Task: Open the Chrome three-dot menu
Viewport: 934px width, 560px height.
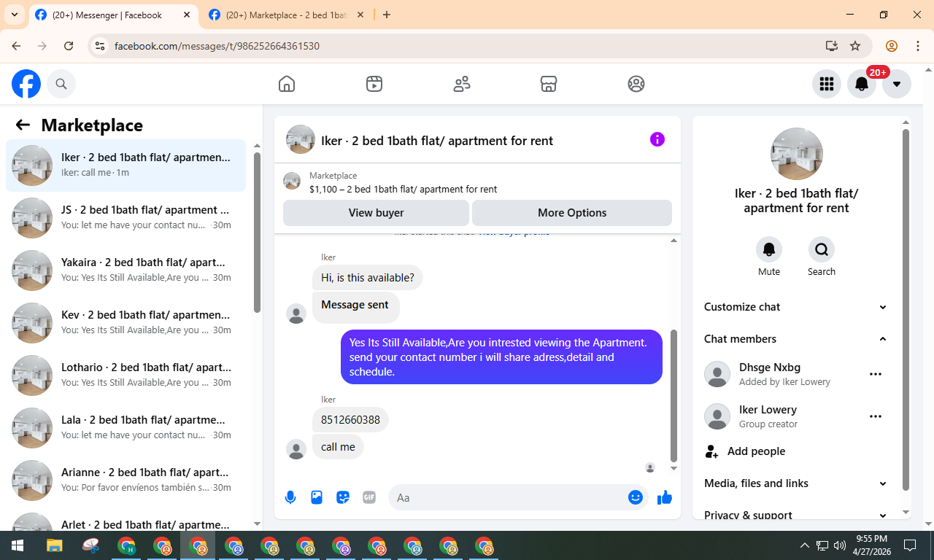Action: (918, 46)
